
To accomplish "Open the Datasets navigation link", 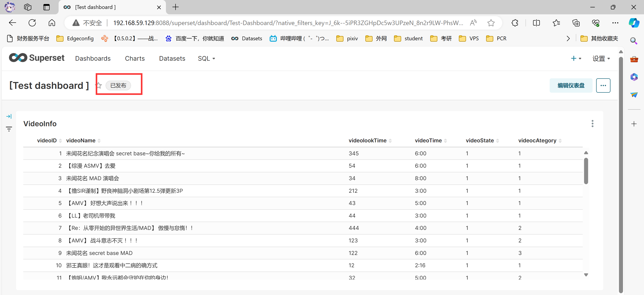I will (x=172, y=59).
